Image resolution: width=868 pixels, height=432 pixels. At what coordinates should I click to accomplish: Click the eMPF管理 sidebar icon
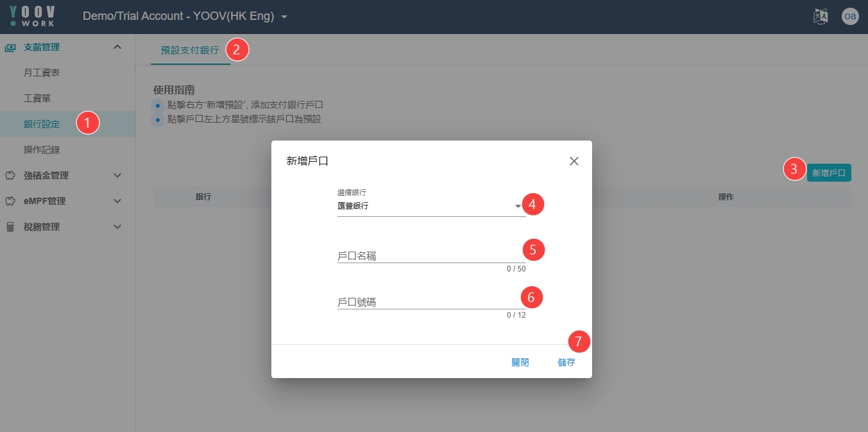[10, 201]
